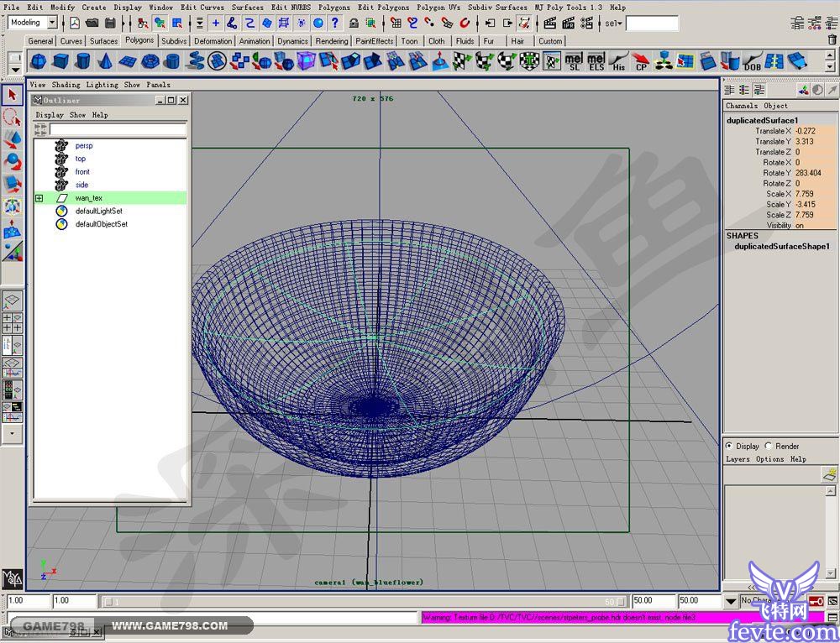Switch to the Rendering shelf tab

[x=331, y=40]
